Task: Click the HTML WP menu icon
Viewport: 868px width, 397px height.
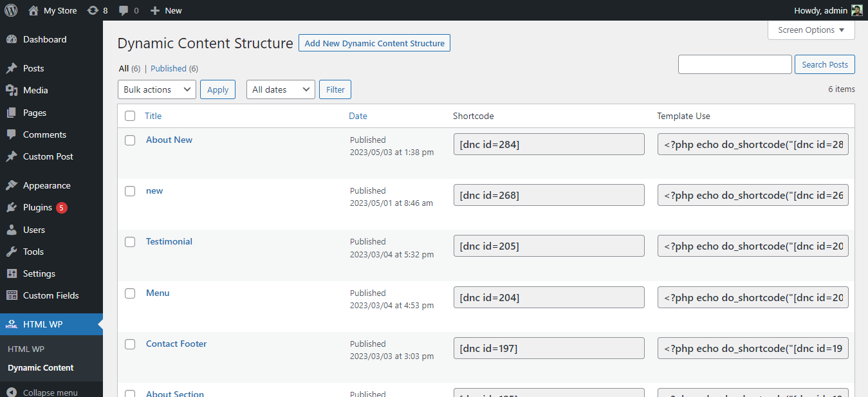Action: [x=12, y=324]
